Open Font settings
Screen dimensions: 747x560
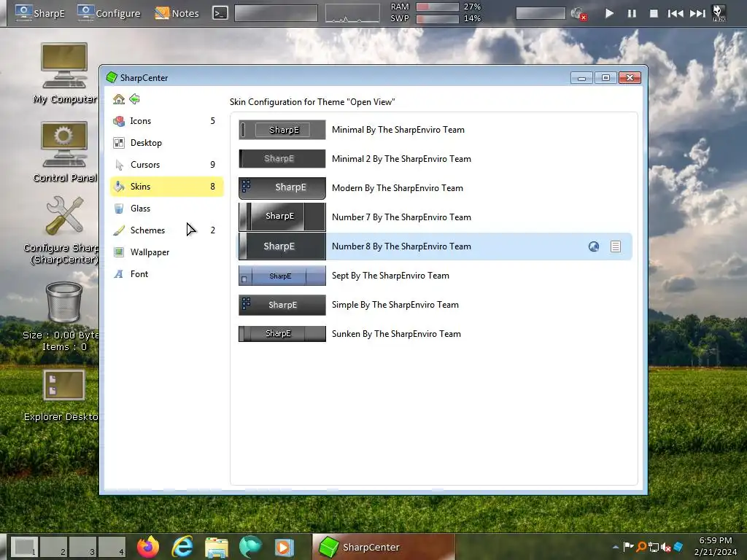coord(166,274)
